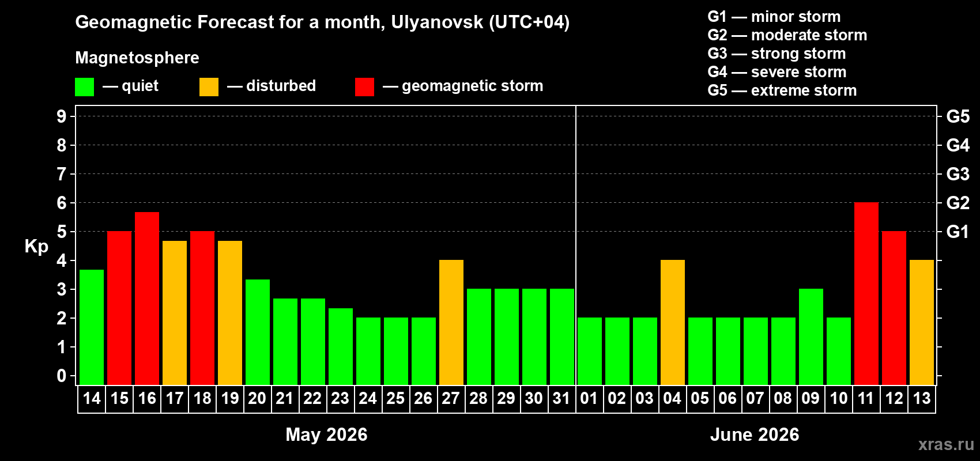The image size is (980, 461).
Task: Click the orange bar for June 04
Action: [x=673, y=323]
